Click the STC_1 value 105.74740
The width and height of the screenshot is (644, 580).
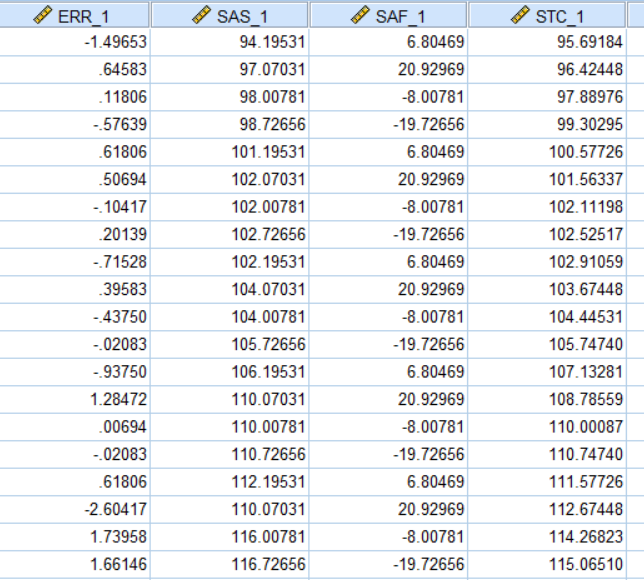586,344
